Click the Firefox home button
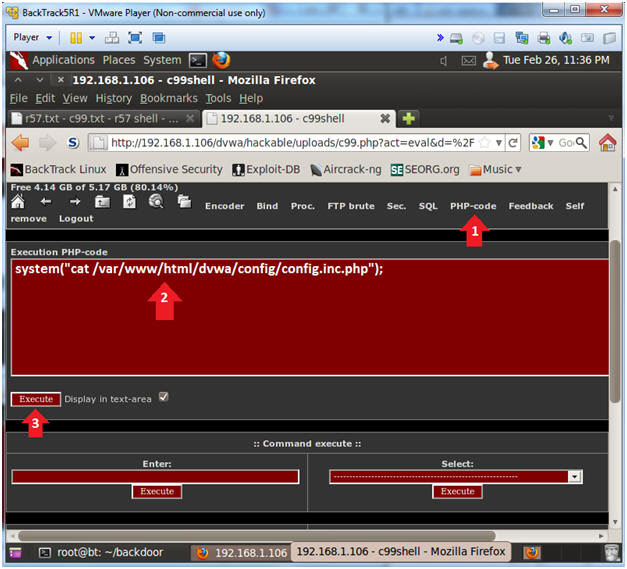627x569 pixels. 608,143
